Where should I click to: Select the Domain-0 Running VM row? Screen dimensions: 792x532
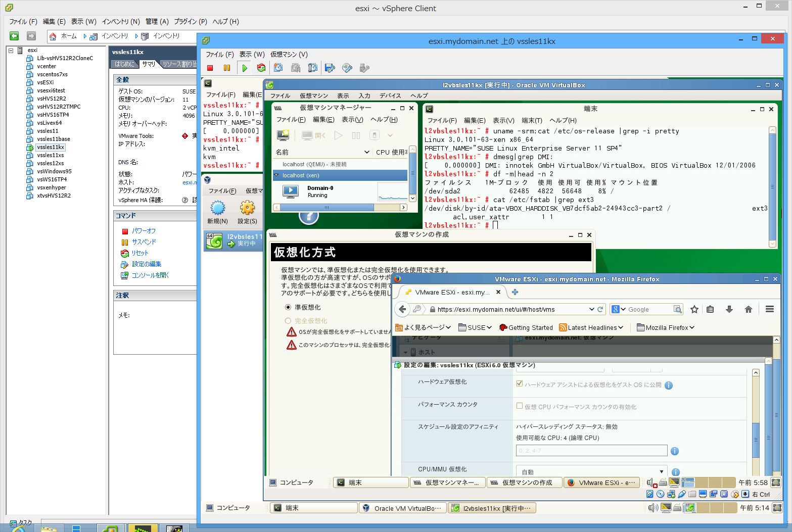[341, 191]
